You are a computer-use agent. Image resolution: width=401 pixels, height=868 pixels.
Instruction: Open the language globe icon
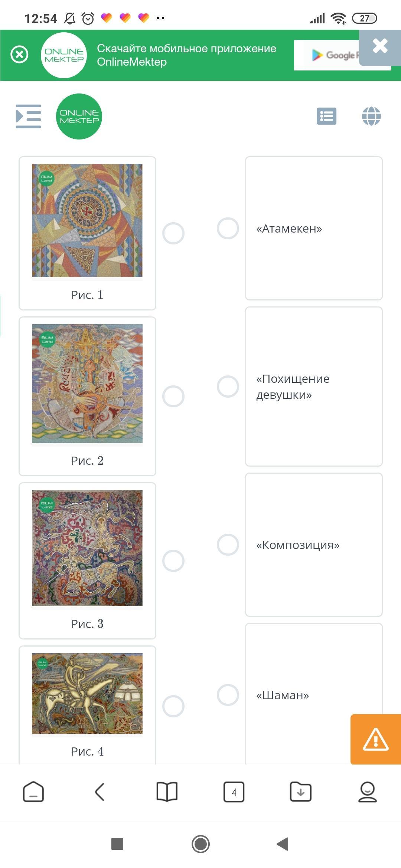coord(371,116)
